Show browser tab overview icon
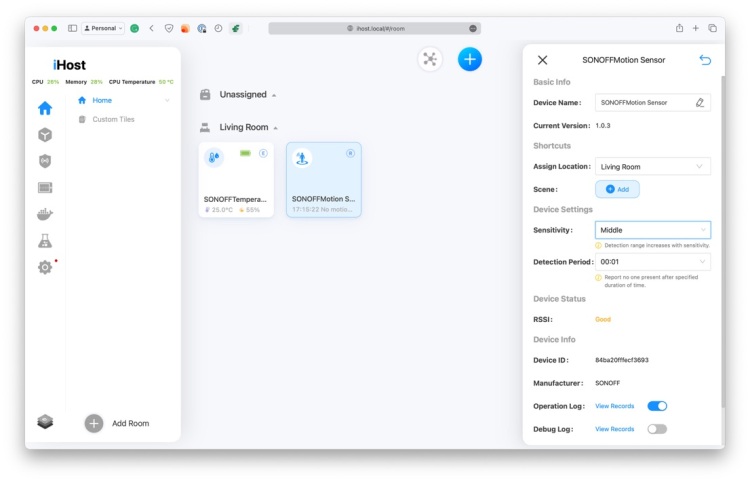This screenshot has height=482, width=750. [712, 28]
